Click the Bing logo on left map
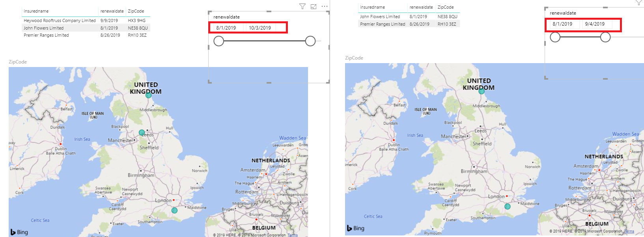 pyautogui.click(x=19, y=232)
